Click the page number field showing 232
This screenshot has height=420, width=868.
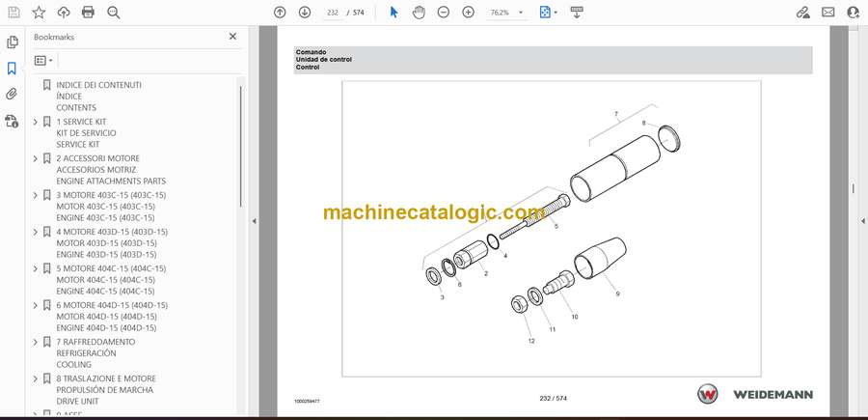[333, 13]
